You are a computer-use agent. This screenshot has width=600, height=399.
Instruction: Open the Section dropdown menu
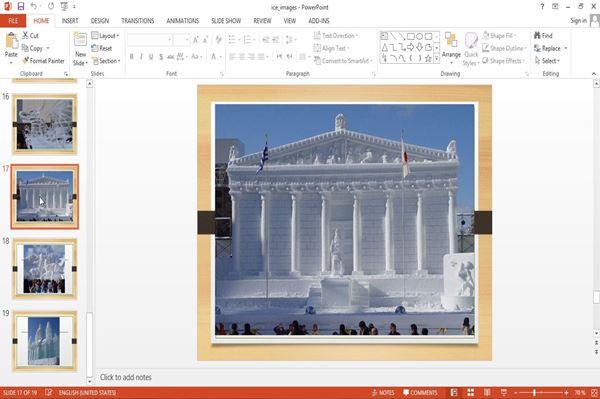pos(106,61)
